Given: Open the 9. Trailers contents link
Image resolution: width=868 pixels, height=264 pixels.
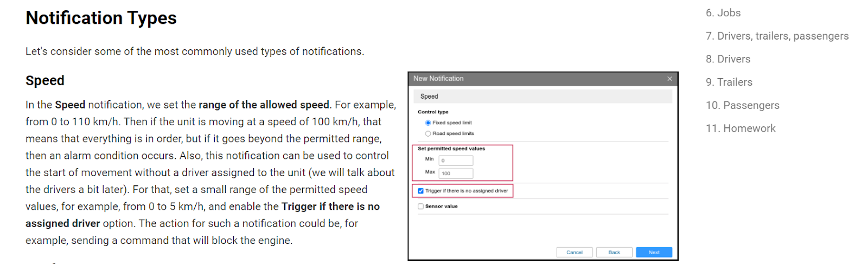Looking at the screenshot, I should (729, 82).
